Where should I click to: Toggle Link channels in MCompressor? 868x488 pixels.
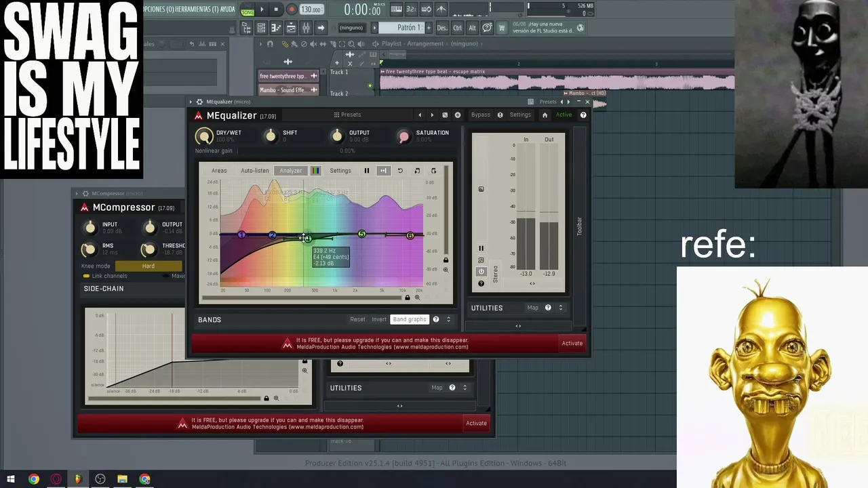pyautogui.click(x=105, y=277)
